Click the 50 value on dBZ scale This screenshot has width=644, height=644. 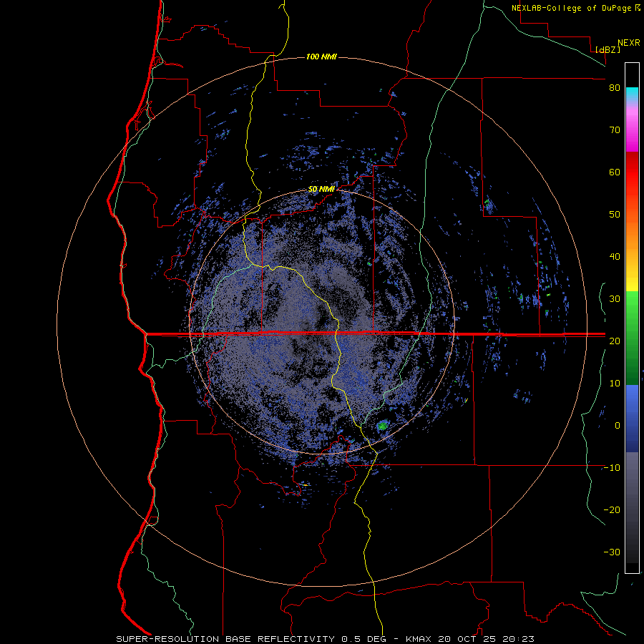(615, 215)
